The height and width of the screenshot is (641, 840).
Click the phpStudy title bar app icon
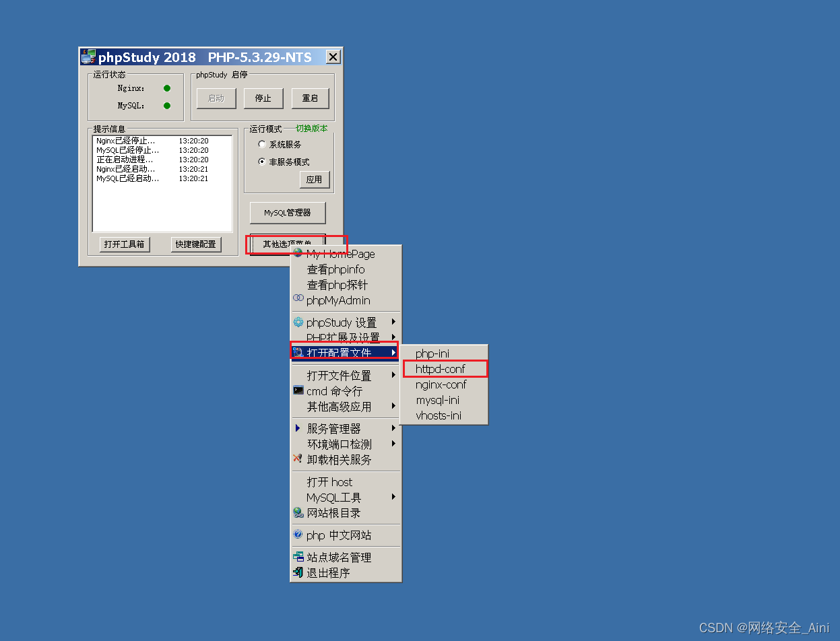pos(88,57)
